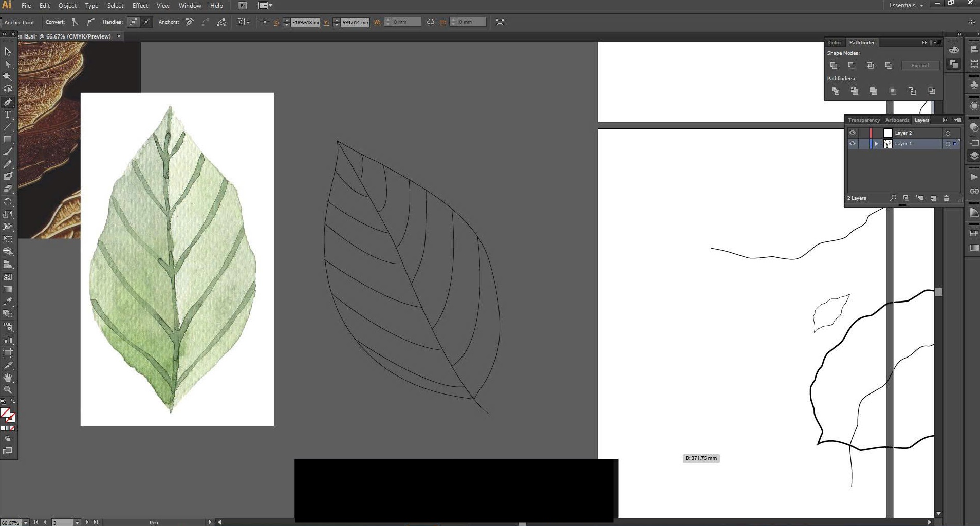Image resolution: width=980 pixels, height=526 pixels.
Task: Open the Object menu
Action: [x=67, y=6]
